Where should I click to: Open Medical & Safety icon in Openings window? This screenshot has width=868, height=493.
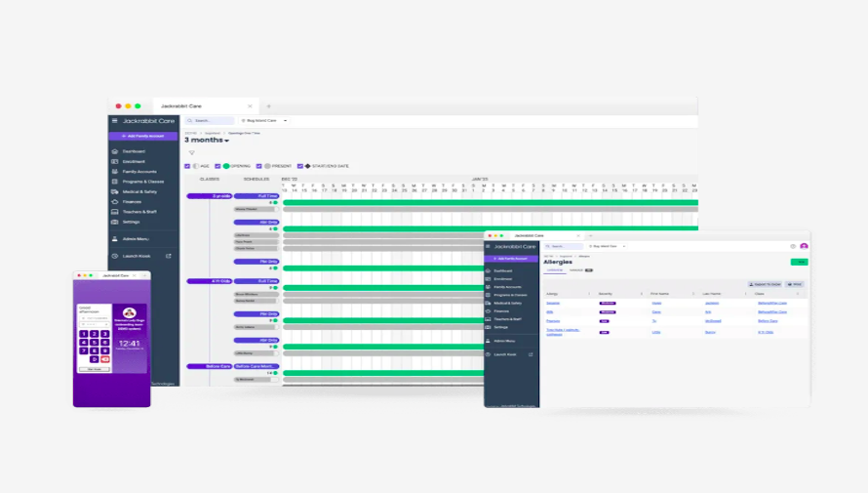(114, 191)
